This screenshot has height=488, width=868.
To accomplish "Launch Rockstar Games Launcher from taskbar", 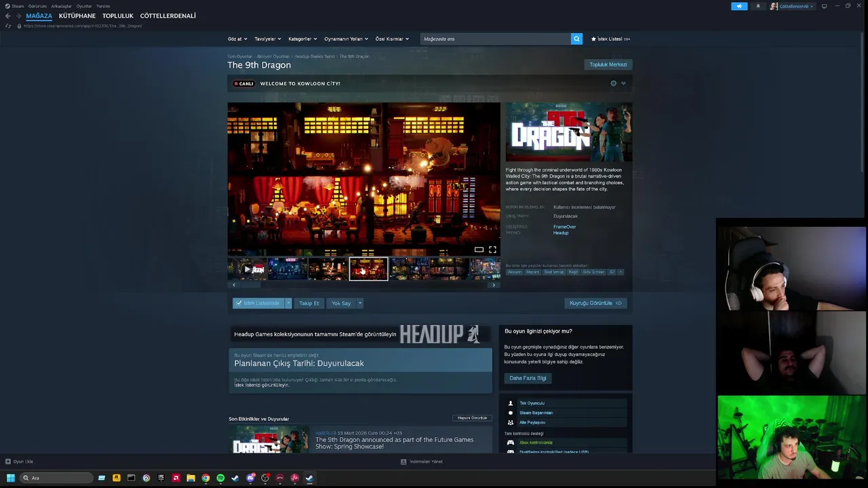I will pos(116,478).
